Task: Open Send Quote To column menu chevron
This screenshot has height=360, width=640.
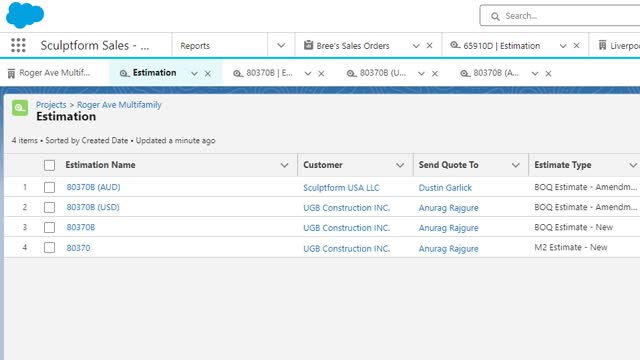Action: (x=516, y=165)
